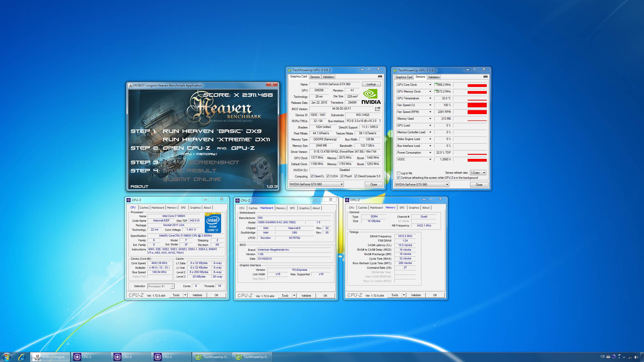Open Caches tab in the CPU-Z CPU window
This screenshot has width=644, height=362.
coord(144,208)
